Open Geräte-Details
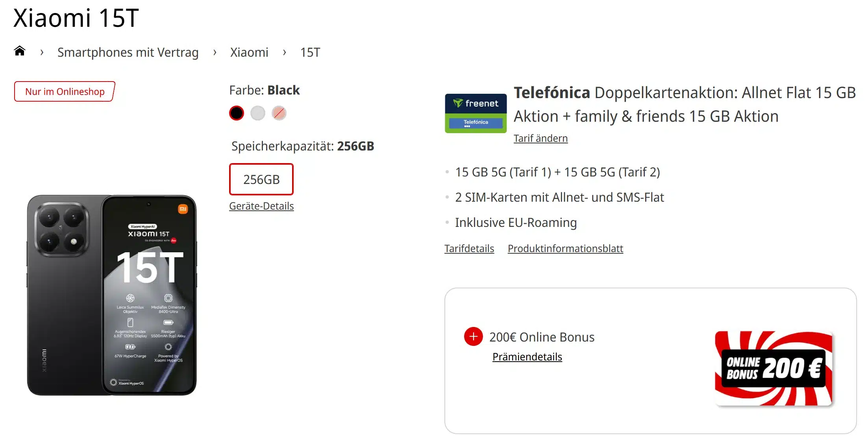 click(261, 206)
